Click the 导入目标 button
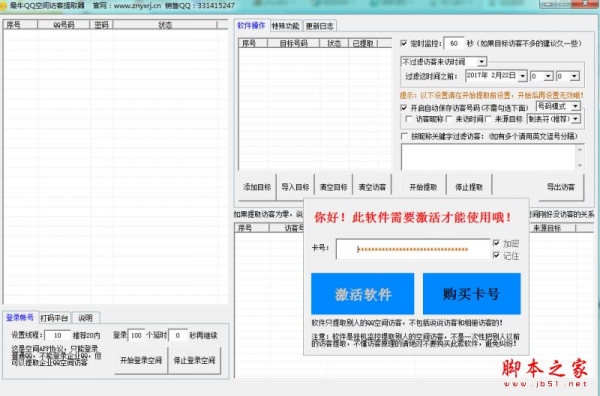 tap(295, 187)
